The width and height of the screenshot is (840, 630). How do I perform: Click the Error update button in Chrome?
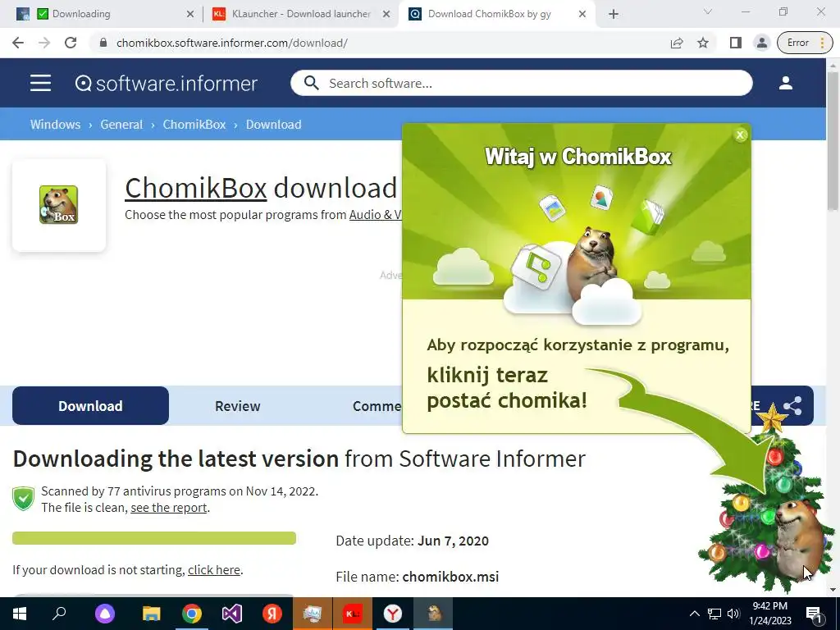[x=806, y=43]
